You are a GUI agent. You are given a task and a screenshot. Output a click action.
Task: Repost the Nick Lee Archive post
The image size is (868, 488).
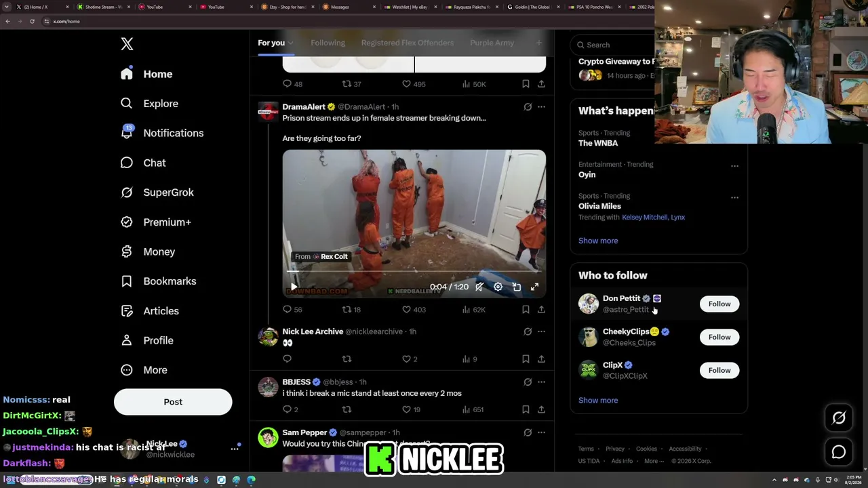[347, 359]
